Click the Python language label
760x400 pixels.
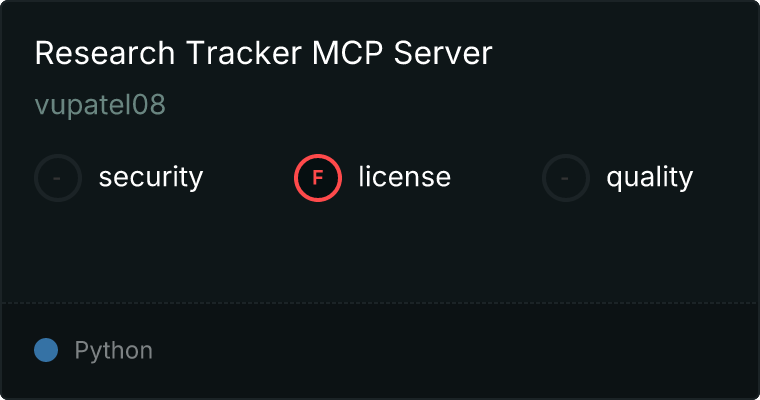click(x=113, y=351)
